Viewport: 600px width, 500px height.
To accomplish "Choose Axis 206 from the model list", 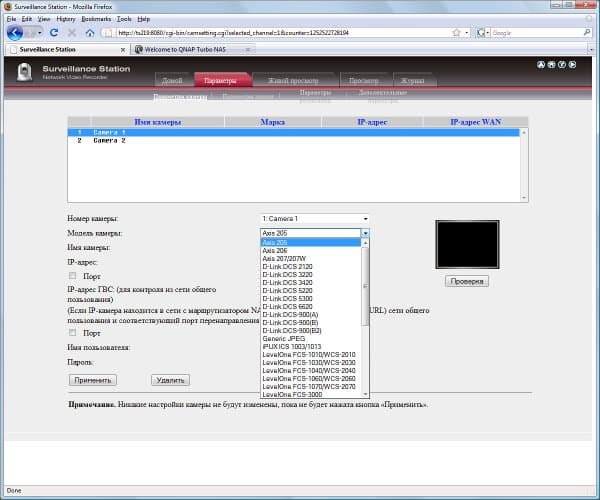I will click(311, 251).
